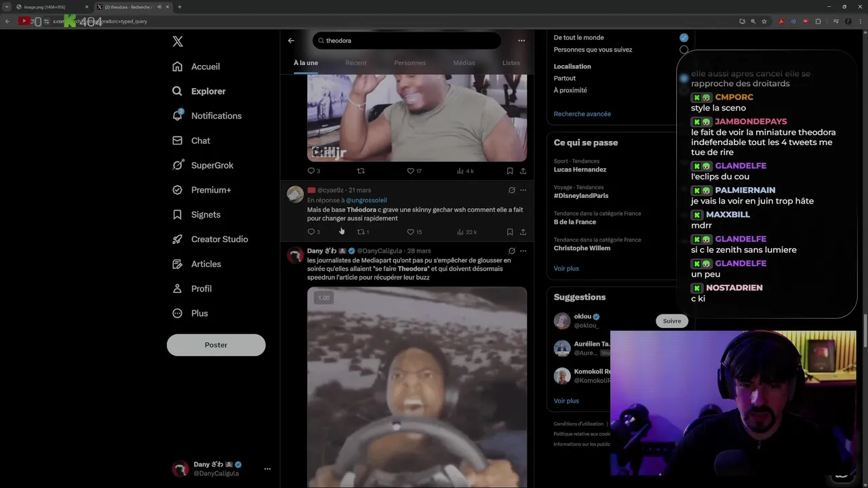The height and width of the screenshot is (488, 868).
Task: Repost the first video tweet
Action: coord(361,171)
